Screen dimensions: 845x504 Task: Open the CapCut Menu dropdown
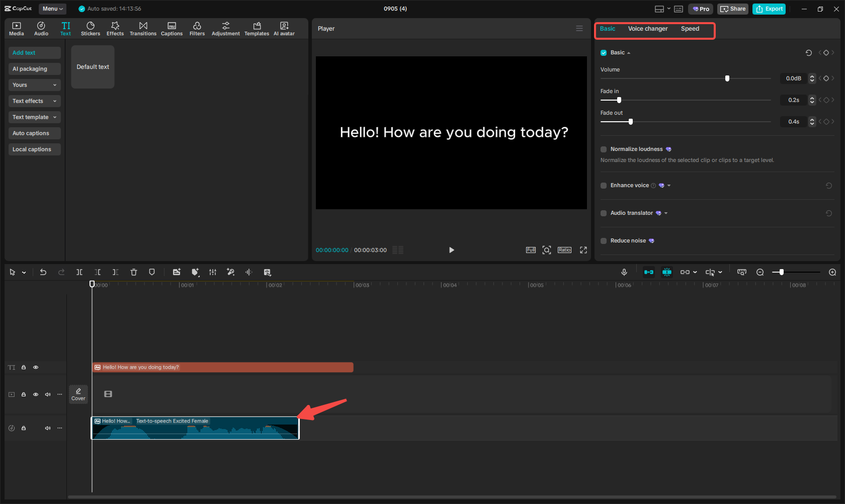52,9
